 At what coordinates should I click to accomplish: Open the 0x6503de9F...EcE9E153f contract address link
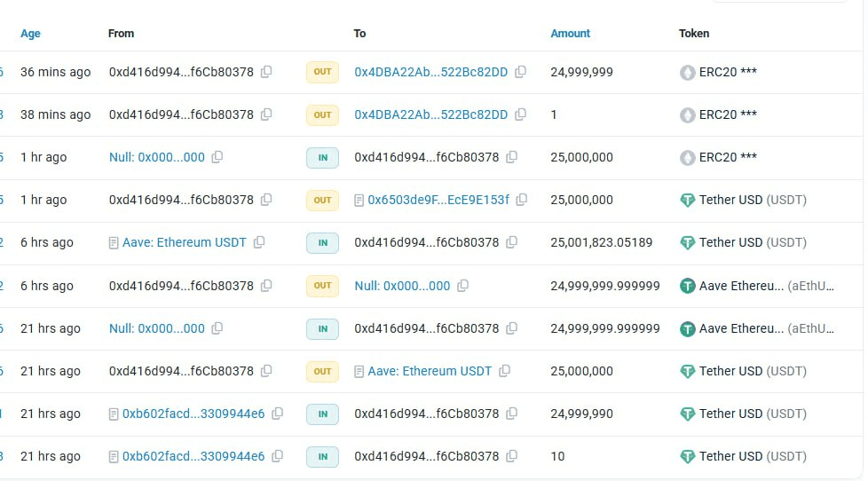pyautogui.click(x=438, y=200)
